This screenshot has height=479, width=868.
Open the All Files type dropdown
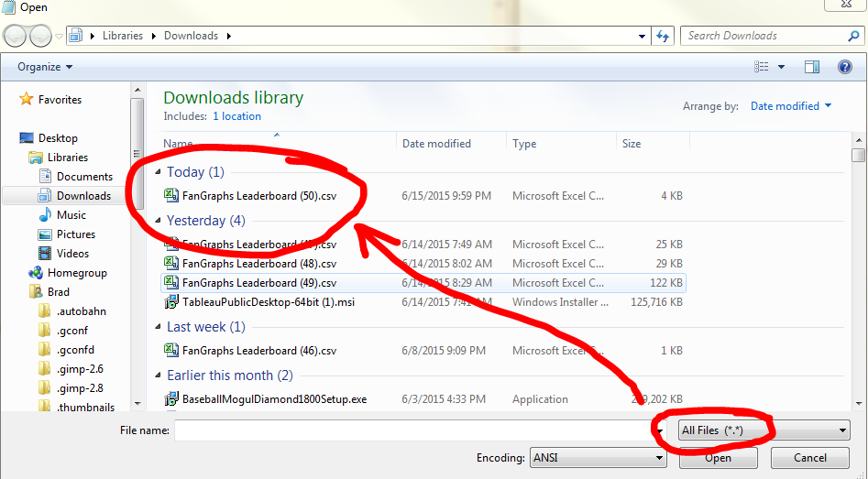764,430
